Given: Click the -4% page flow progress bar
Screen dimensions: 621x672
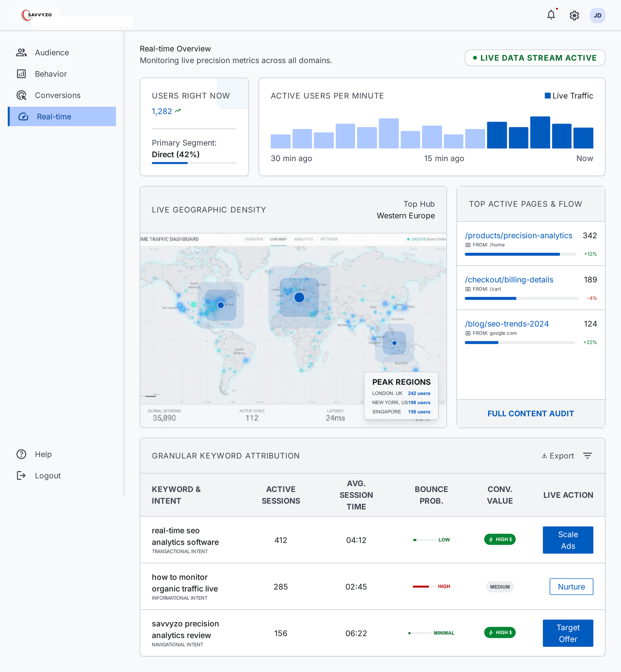Looking at the screenshot, I should [x=522, y=299].
